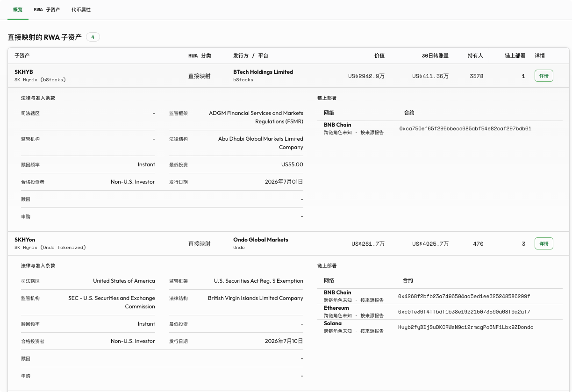Viewport: 572px width, 392px height.
Task: Click the Solana network label
Action: coord(333,323)
